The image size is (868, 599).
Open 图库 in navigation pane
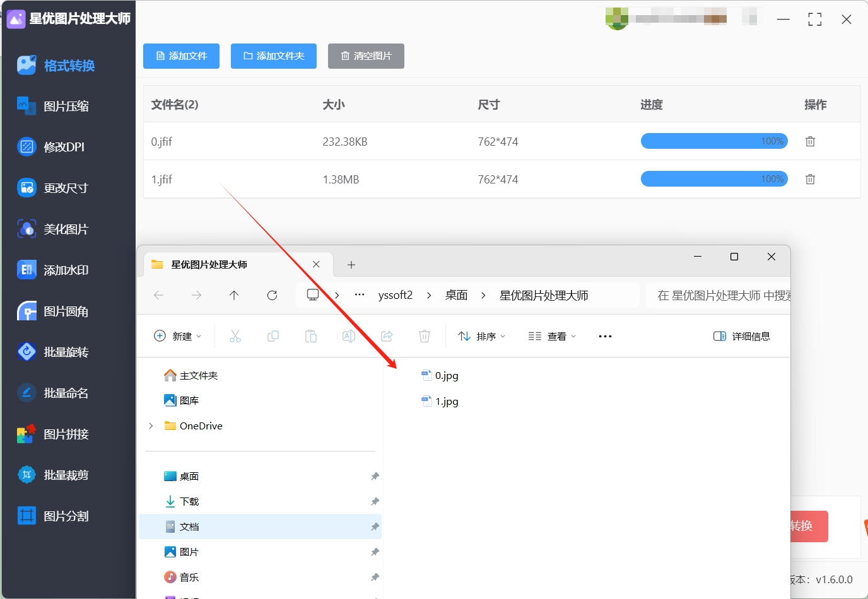(x=182, y=400)
